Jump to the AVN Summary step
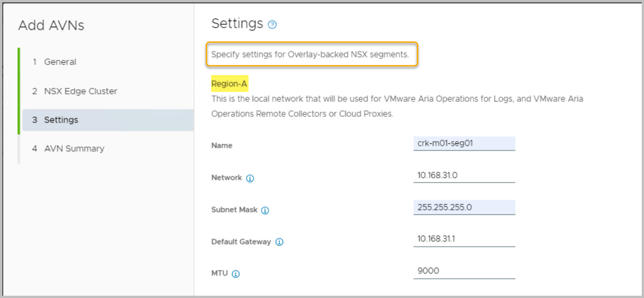644x298 pixels. 74,148
